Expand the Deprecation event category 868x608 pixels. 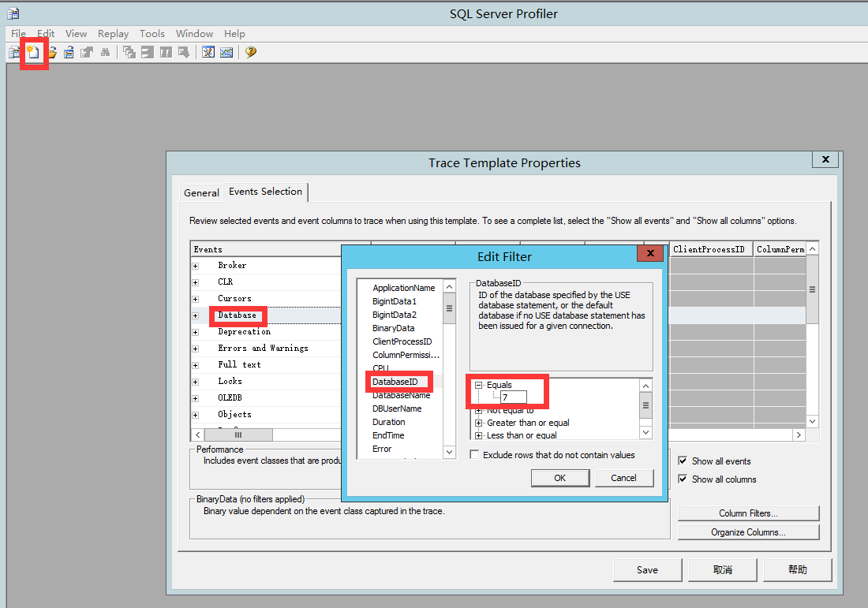196,333
